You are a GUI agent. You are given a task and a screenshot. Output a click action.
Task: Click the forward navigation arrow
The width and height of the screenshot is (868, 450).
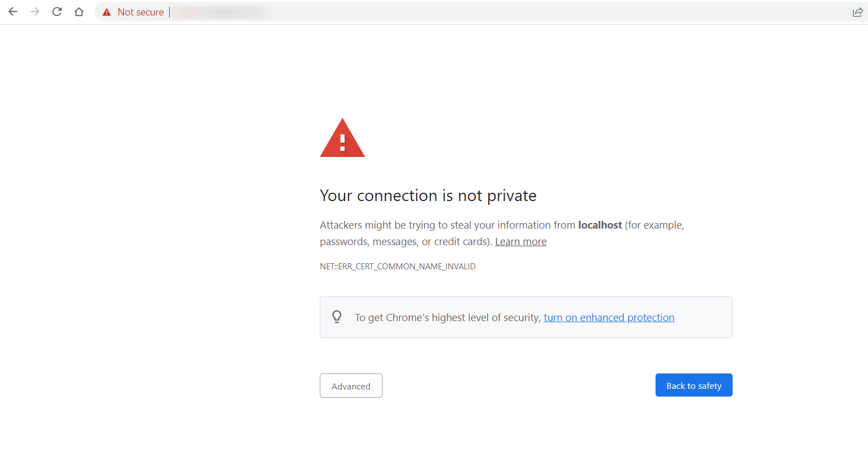coord(35,12)
